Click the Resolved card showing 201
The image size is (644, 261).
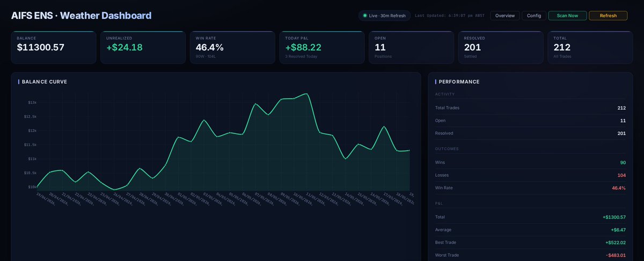point(500,47)
